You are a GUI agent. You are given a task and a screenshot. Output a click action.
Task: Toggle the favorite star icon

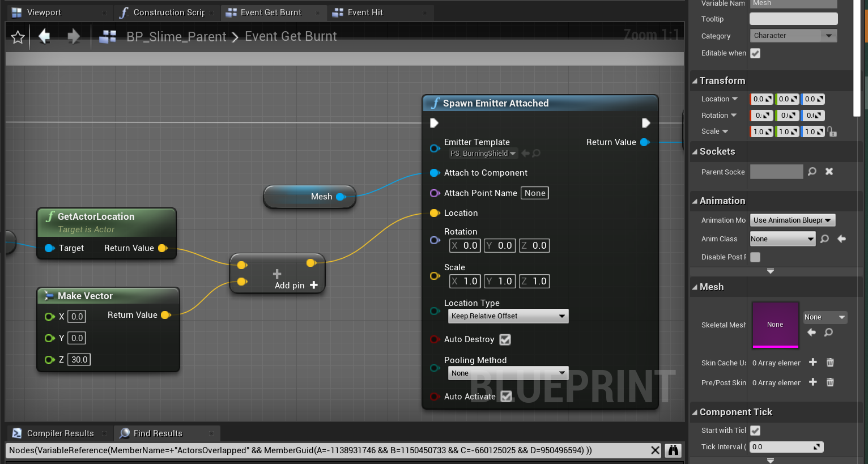point(18,37)
